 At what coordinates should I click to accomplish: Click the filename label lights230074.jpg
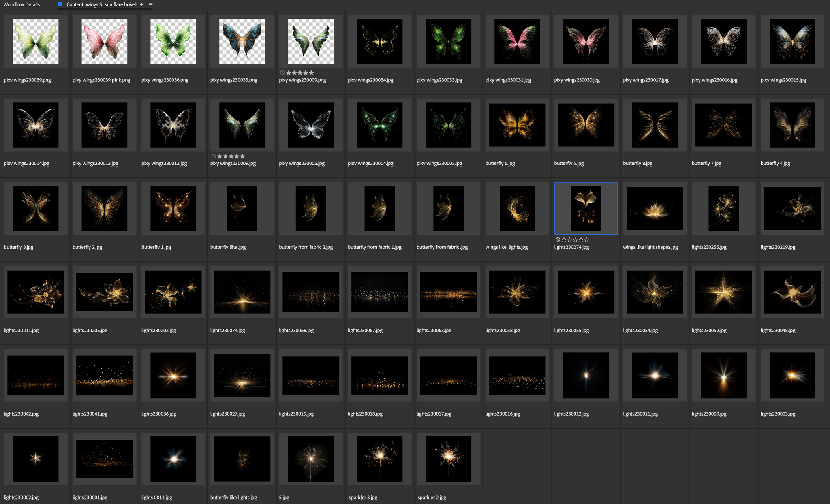(x=227, y=331)
